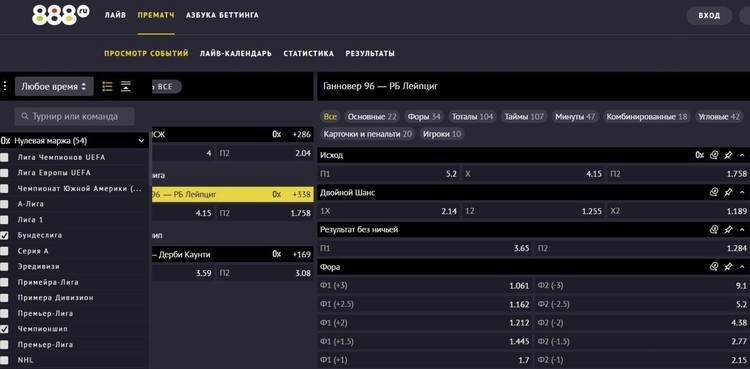750x369 pixels.
Task: Open the ПРЕМАТЧ section
Action: 156,15
